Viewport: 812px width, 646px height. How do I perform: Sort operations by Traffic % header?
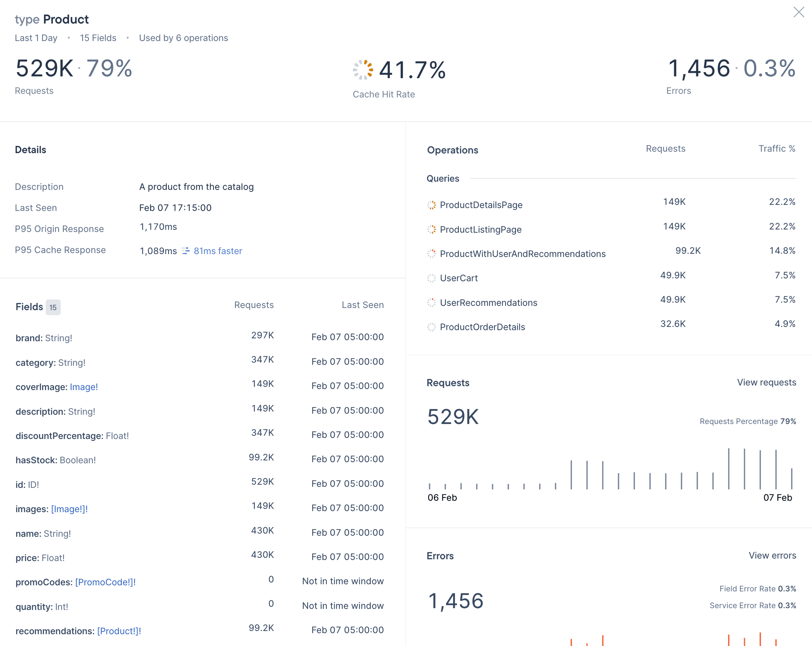[776, 149]
